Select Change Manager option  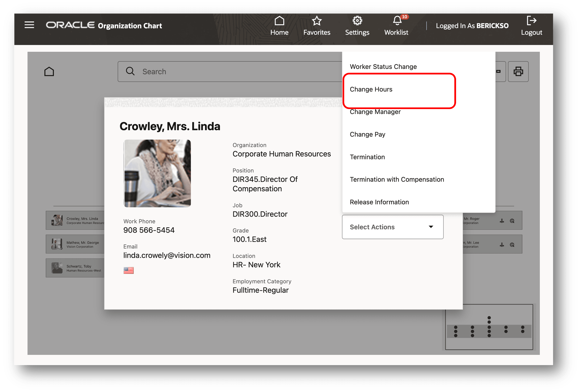pos(375,112)
